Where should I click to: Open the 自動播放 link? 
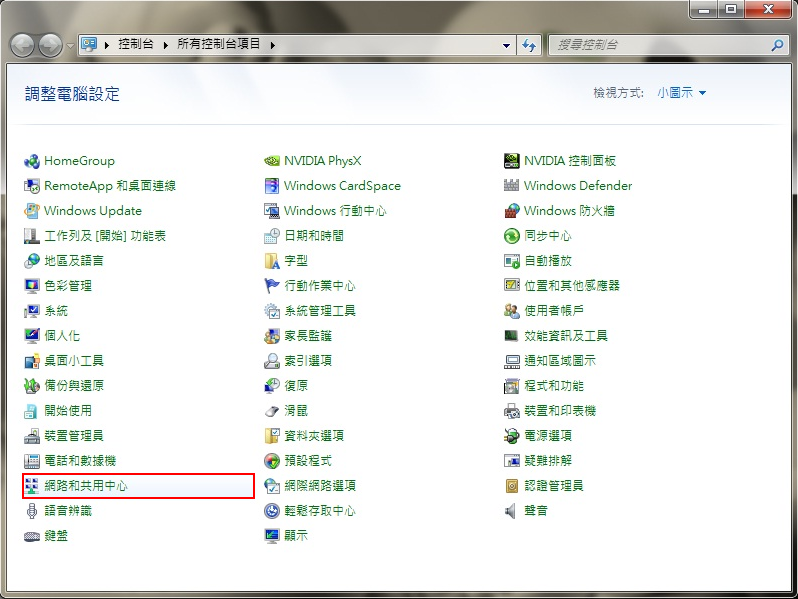(x=548, y=261)
